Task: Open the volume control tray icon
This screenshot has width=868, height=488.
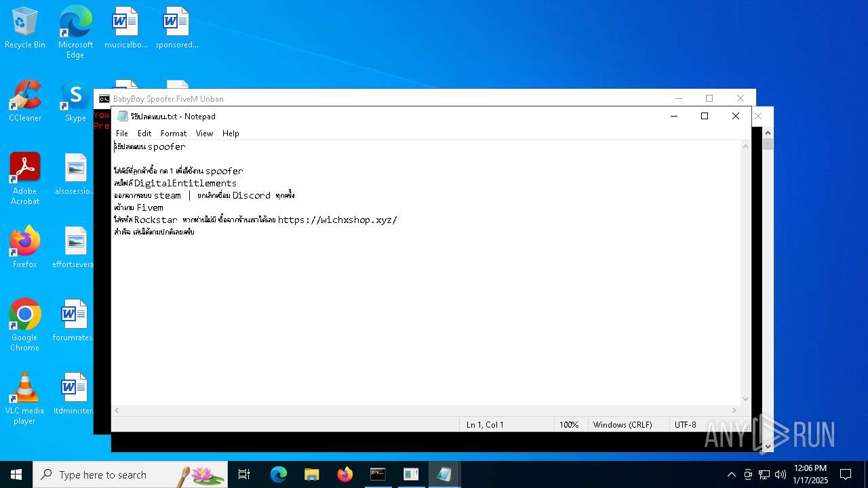Action: pos(781,474)
